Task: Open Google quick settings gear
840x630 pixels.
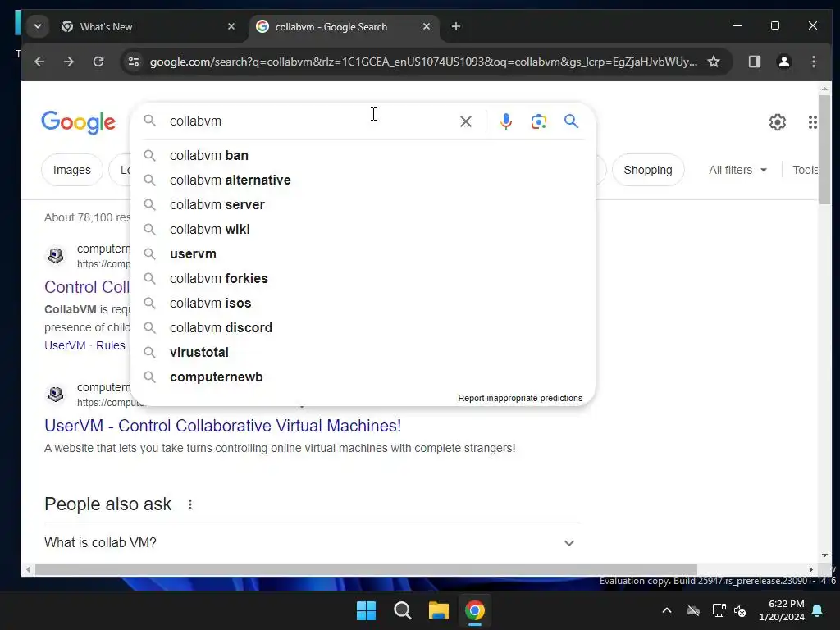Action: click(x=778, y=122)
